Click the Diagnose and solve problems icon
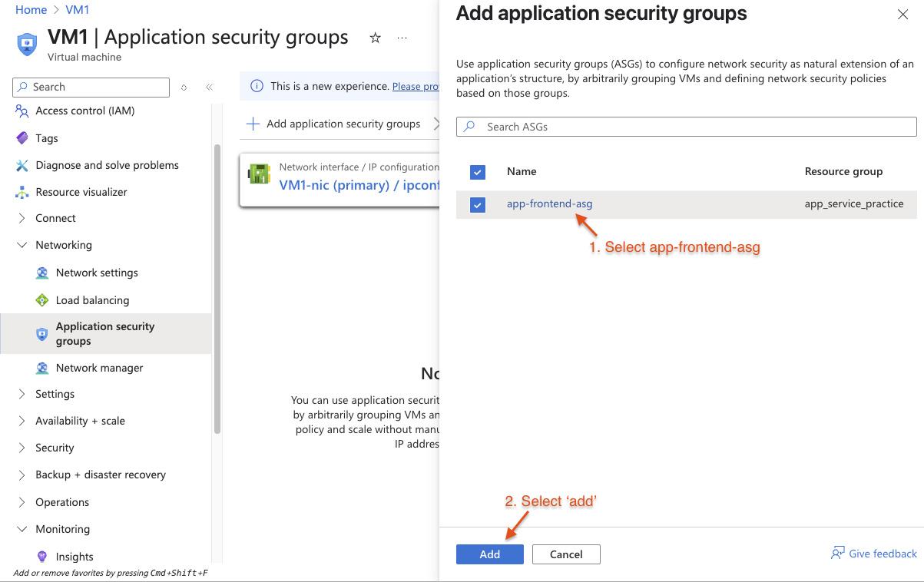 [x=22, y=165]
